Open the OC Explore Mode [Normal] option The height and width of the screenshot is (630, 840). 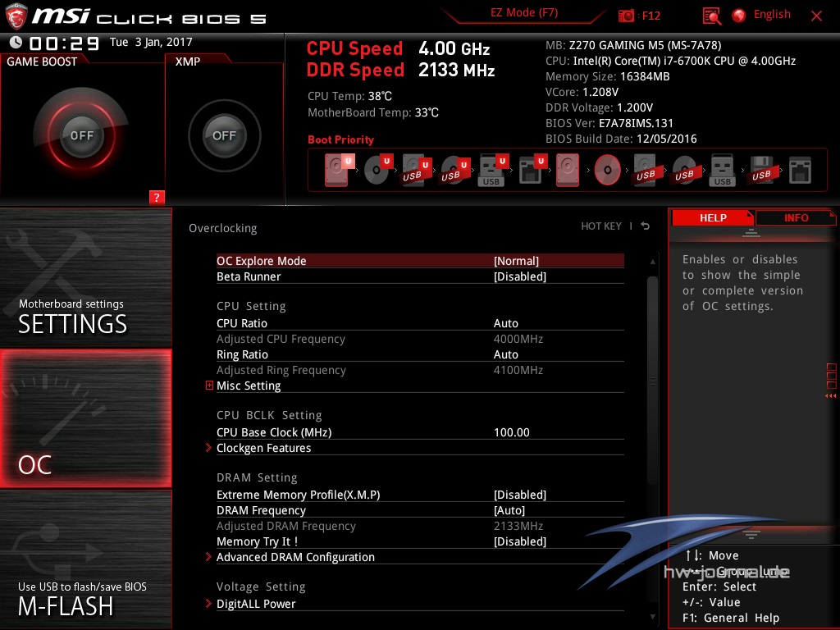point(420,261)
